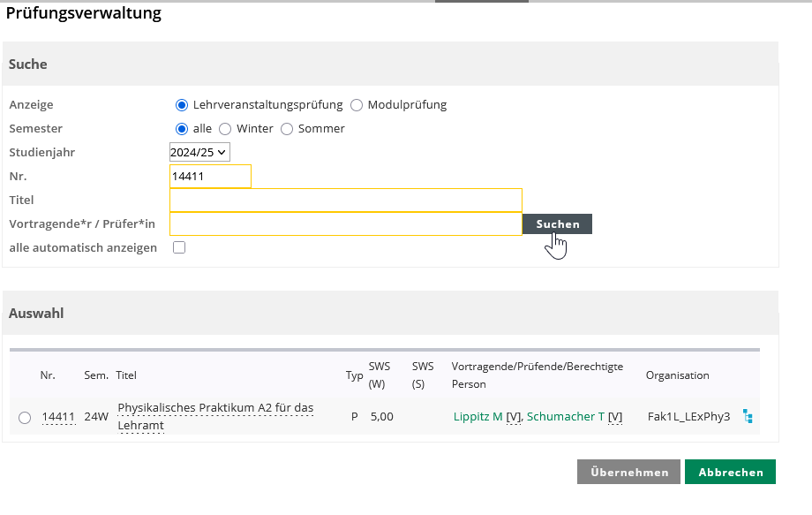This screenshot has height=515, width=812.
Task: Choose the 'alle' semester radio button
Action: click(x=183, y=129)
